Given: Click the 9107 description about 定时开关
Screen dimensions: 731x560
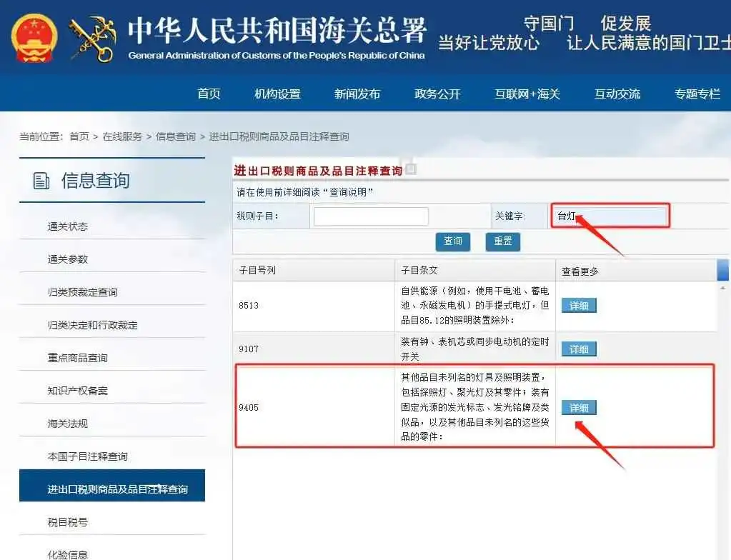Looking at the screenshot, I should pos(474,349).
